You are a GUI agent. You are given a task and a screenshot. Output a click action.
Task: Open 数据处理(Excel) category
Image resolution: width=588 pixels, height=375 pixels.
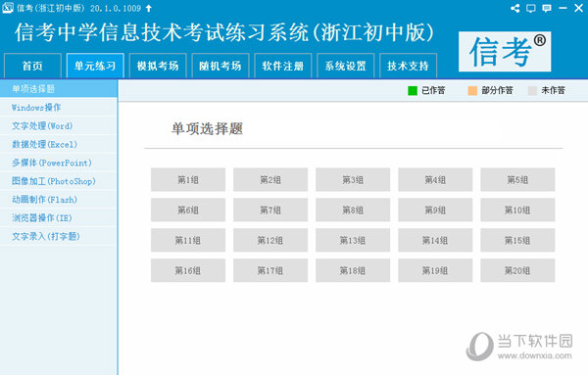point(59,144)
